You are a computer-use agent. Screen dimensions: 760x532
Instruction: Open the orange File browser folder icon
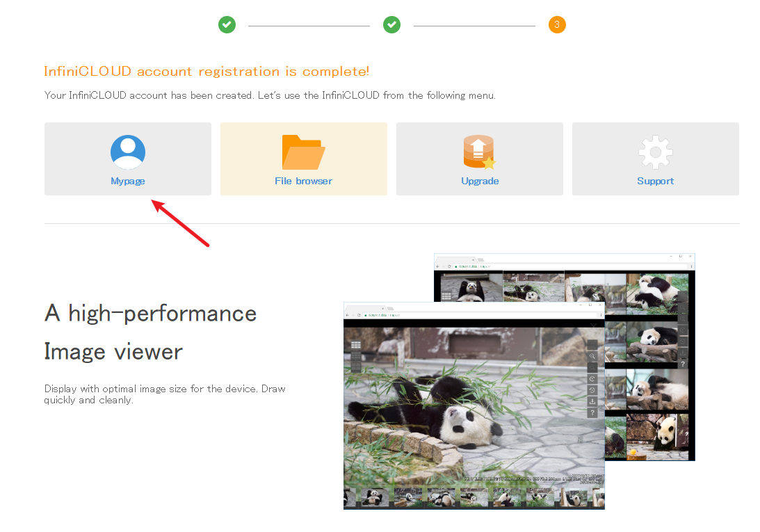[303, 152]
